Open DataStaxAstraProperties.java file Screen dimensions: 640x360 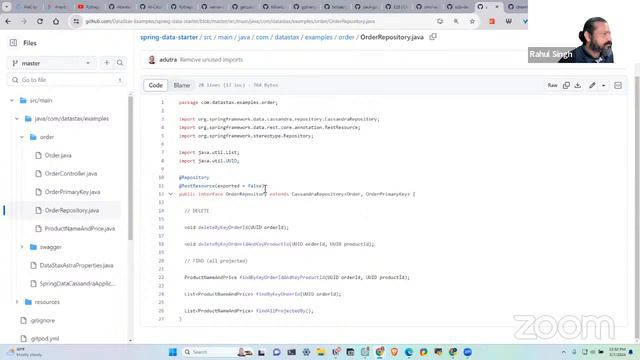(76, 265)
